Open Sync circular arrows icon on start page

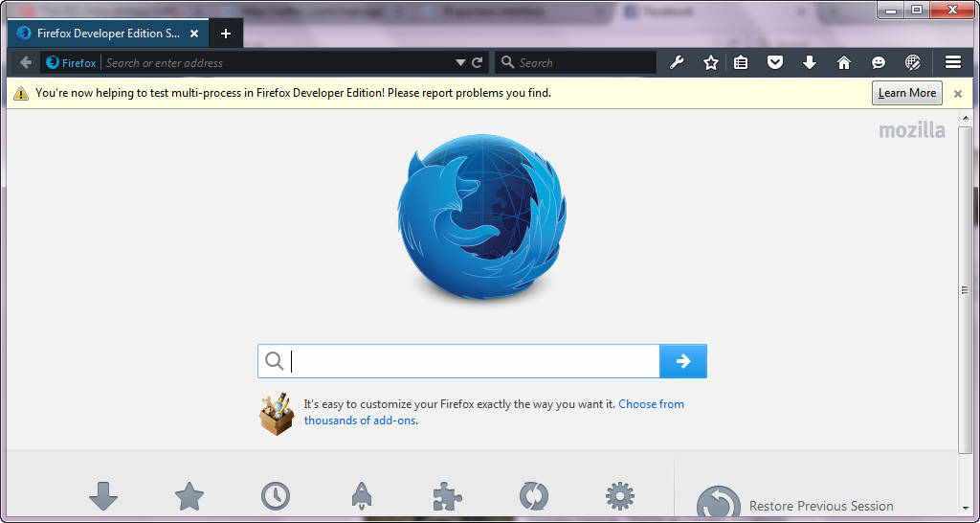534,497
